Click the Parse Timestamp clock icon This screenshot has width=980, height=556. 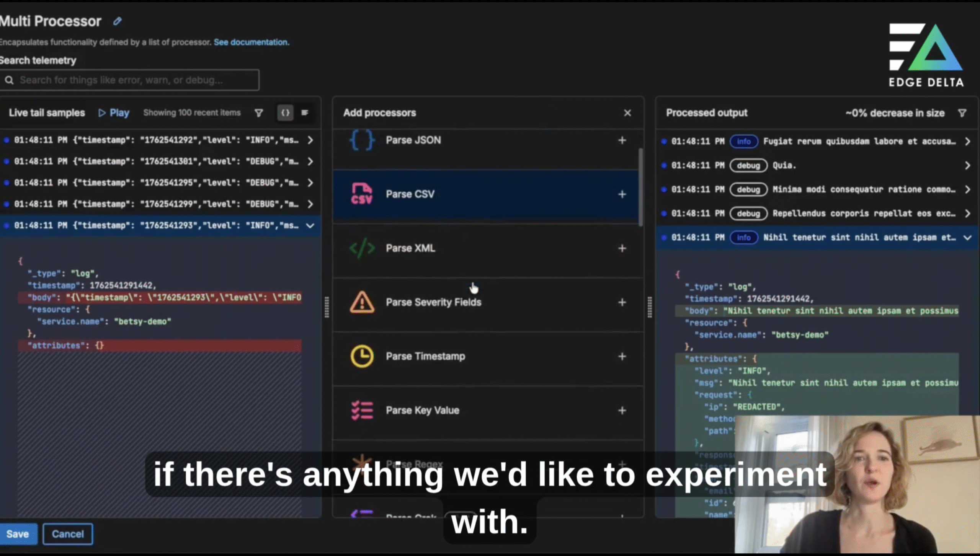point(362,356)
